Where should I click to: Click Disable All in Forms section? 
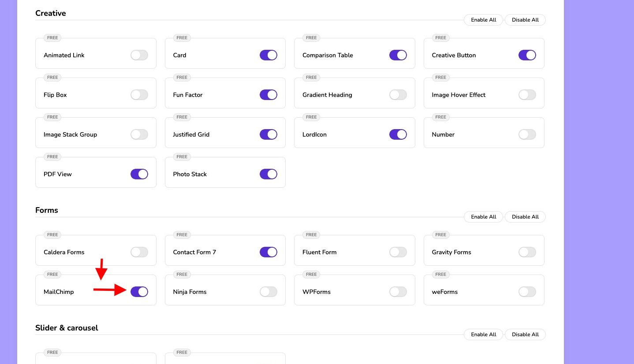[525, 217]
